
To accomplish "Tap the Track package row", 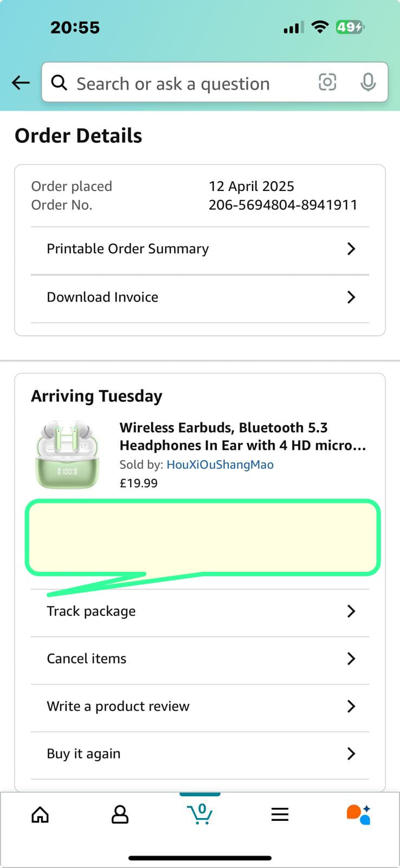I will (x=200, y=611).
